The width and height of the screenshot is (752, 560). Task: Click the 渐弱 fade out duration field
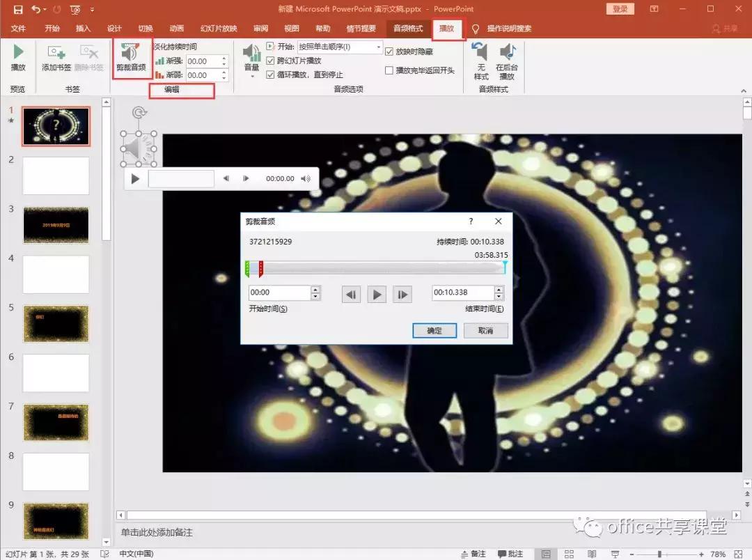[x=203, y=75]
